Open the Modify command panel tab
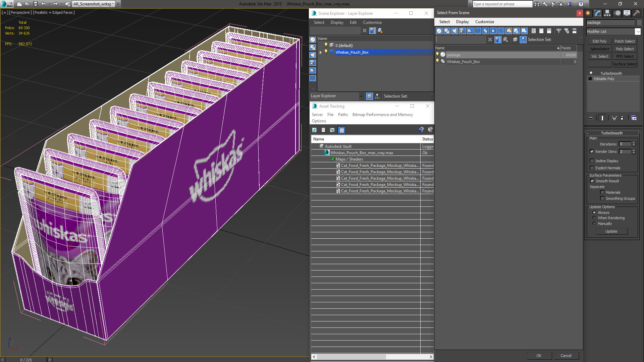 tap(598, 13)
